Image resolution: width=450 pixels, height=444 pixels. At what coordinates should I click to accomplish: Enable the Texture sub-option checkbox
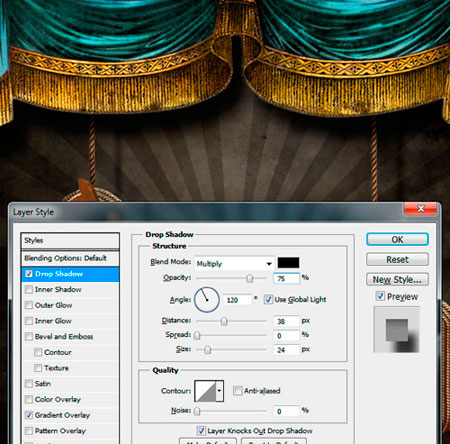click(x=38, y=368)
